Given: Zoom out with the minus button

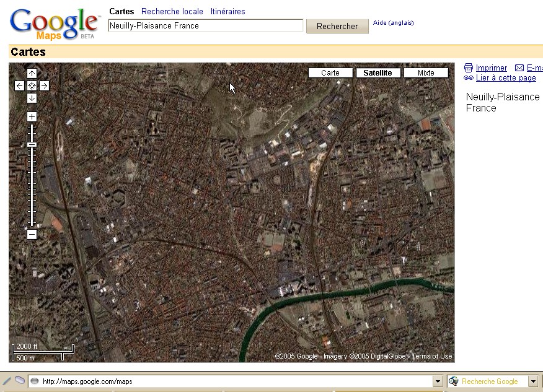Looking at the screenshot, I should click(x=32, y=234).
